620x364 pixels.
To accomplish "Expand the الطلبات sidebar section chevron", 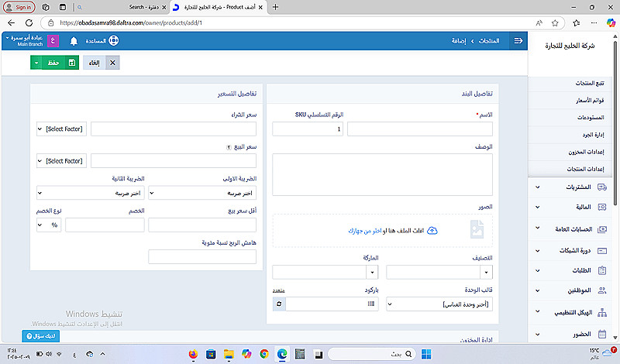I will coord(537,271).
